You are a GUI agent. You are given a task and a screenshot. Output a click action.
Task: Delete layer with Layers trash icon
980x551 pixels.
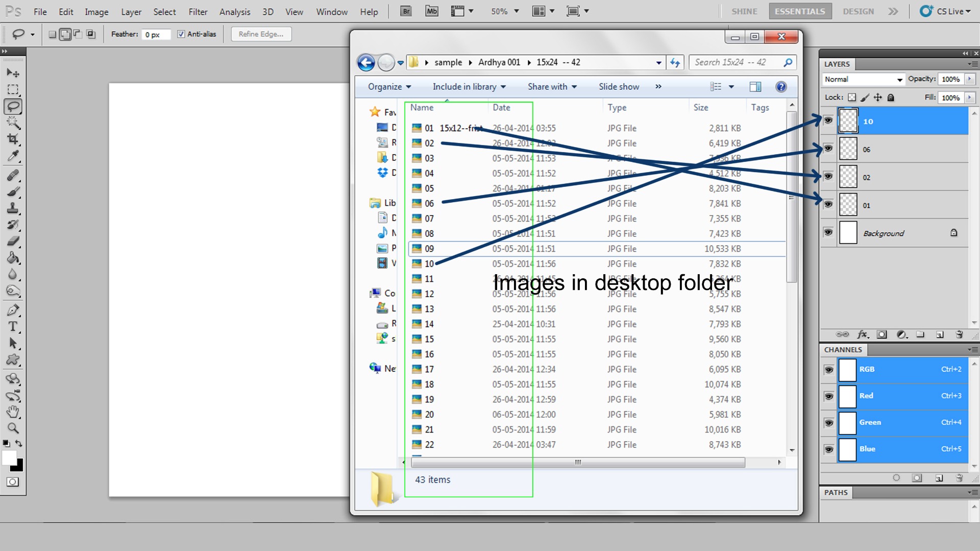click(959, 334)
